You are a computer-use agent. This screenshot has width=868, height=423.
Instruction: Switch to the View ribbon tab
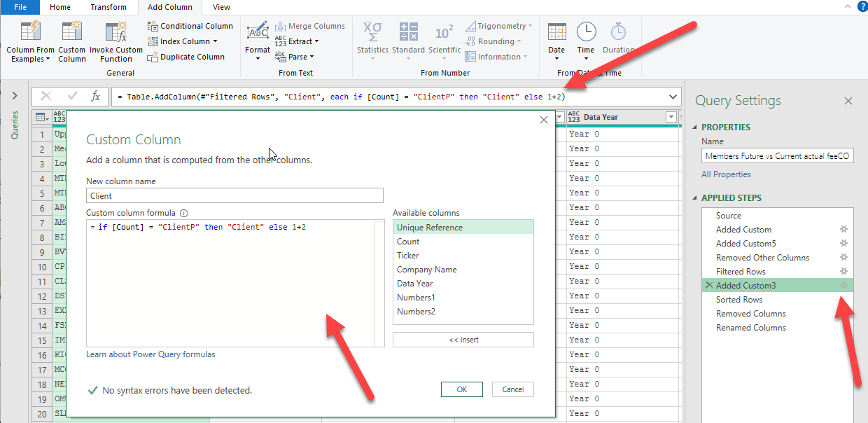221,8
